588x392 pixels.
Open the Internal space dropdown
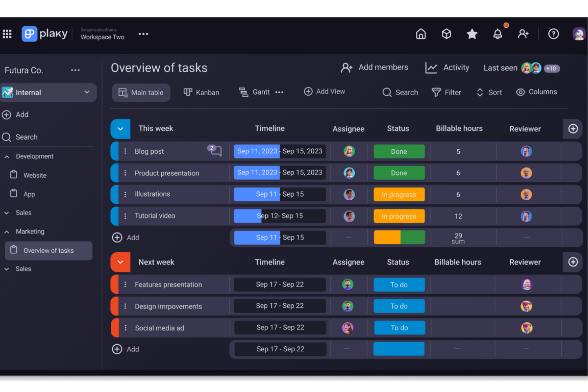[87, 92]
